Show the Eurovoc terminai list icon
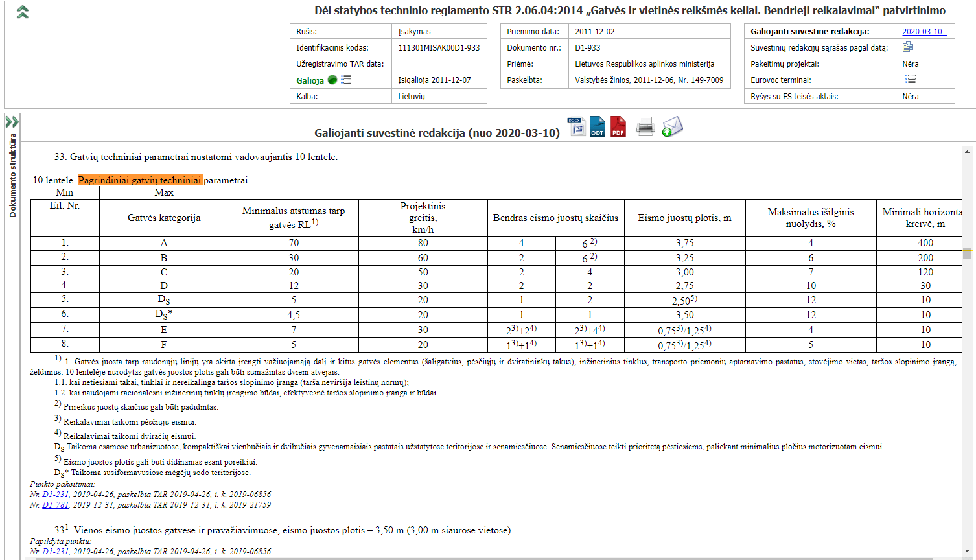Screen dimensions: 976x560 point(911,79)
